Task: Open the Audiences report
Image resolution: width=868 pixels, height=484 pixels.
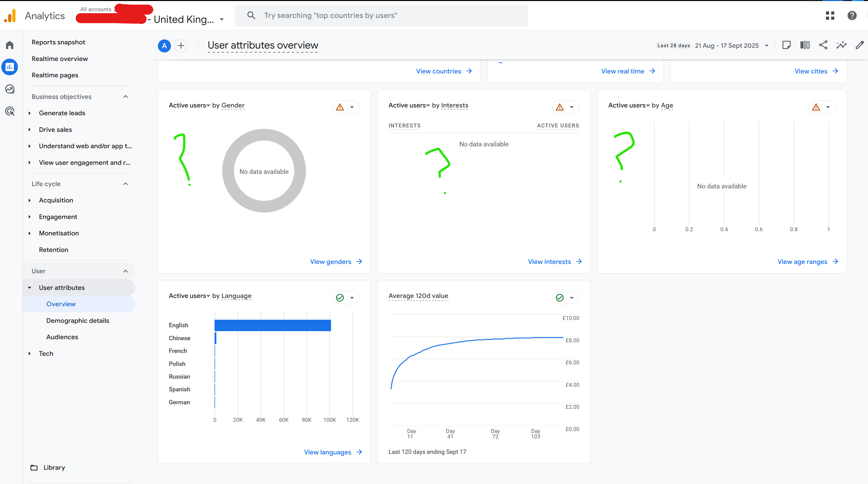Action: click(x=62, y=337)
